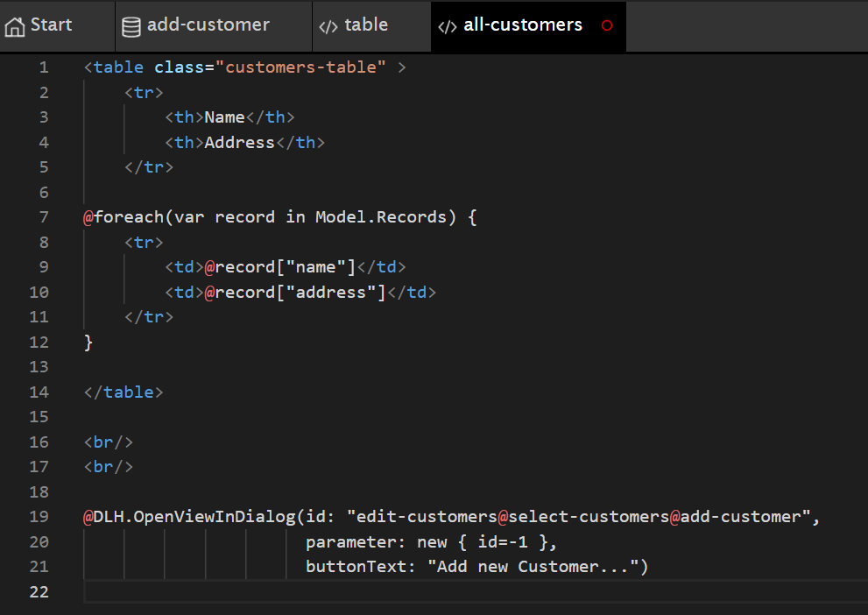
Task: Click the opening <tr> tag on line 2
Action: tap(144, 93)
